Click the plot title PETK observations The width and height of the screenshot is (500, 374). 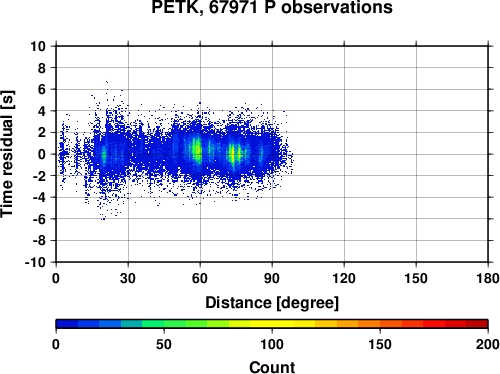tap(272, 7)
